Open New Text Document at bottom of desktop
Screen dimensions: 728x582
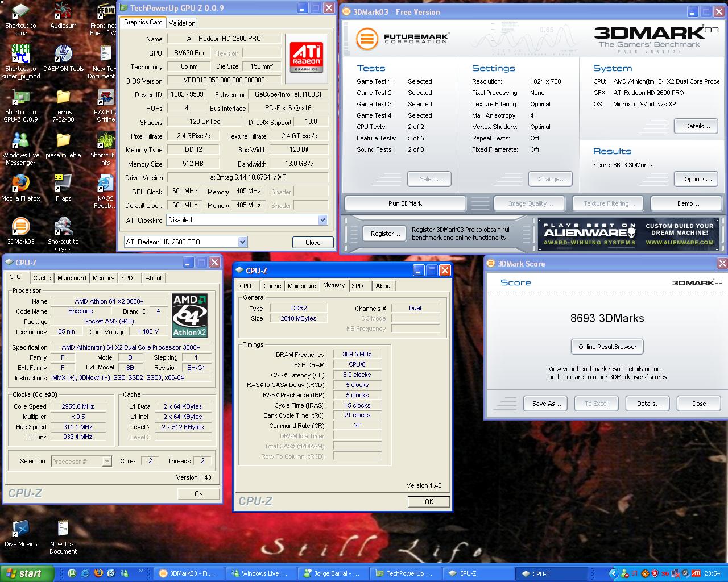(x=63, y=537)
